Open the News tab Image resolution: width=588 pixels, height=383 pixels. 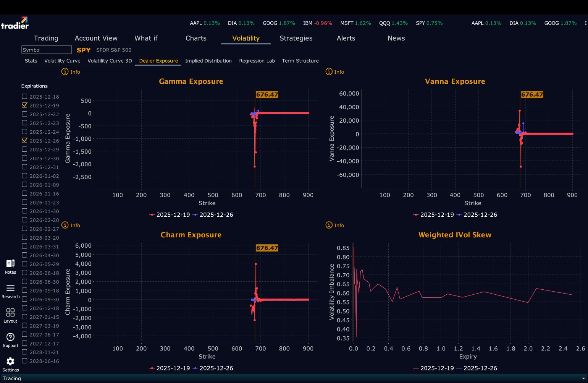click(396, 38)
